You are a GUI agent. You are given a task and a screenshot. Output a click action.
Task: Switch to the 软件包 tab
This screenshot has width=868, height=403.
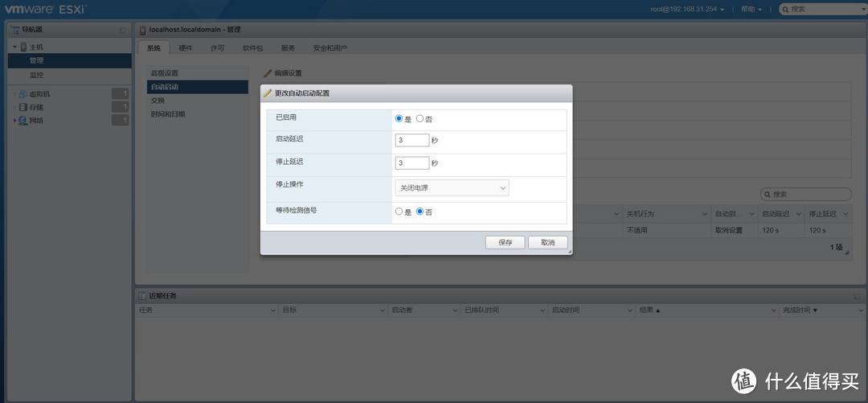(252, 48)
